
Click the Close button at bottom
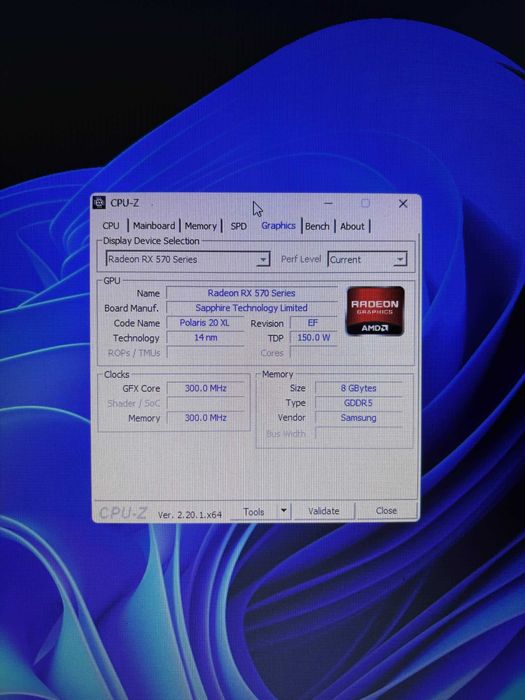point(386,510)
